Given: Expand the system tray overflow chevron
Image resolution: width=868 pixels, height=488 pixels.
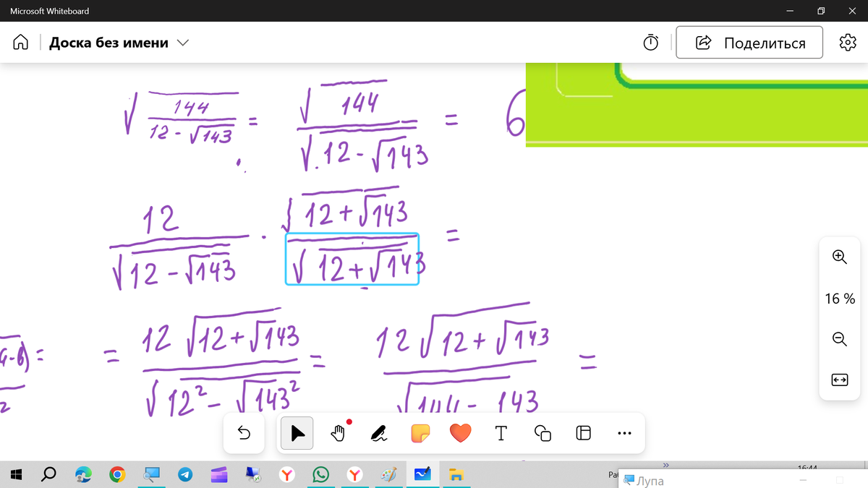Looking at the screenshot, I should (x=667, y=466).
